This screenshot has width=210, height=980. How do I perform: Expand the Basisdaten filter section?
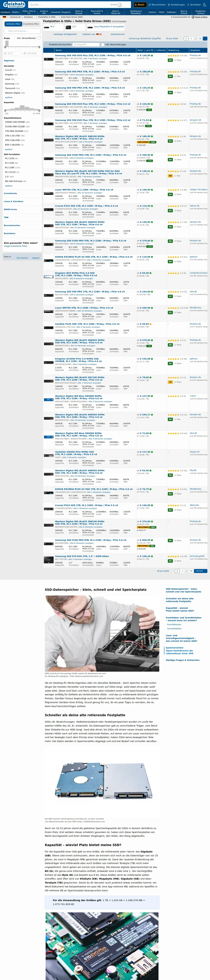point(9,233)
